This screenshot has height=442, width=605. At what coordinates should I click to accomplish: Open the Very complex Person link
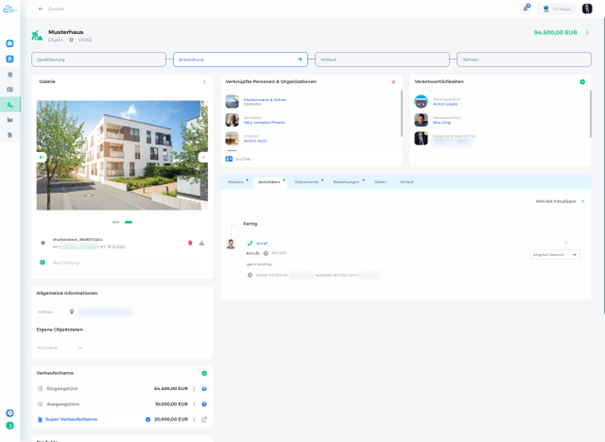[x=264, y=122]
